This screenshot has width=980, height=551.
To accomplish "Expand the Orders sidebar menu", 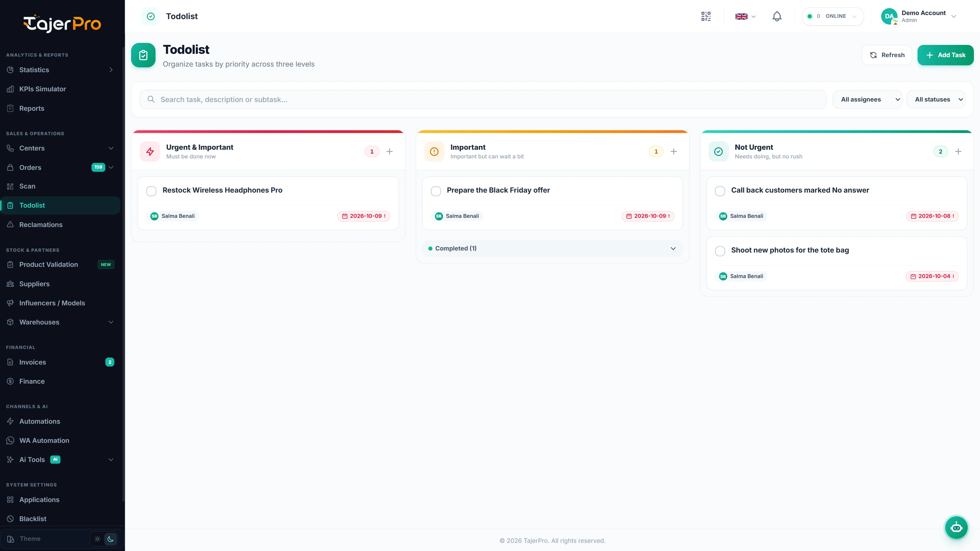I will coord(60,167).
